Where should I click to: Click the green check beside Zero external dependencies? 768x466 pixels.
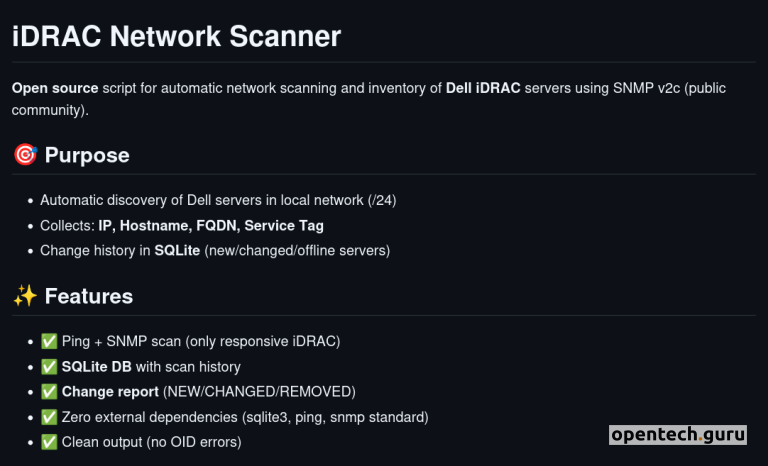(49, 416)
